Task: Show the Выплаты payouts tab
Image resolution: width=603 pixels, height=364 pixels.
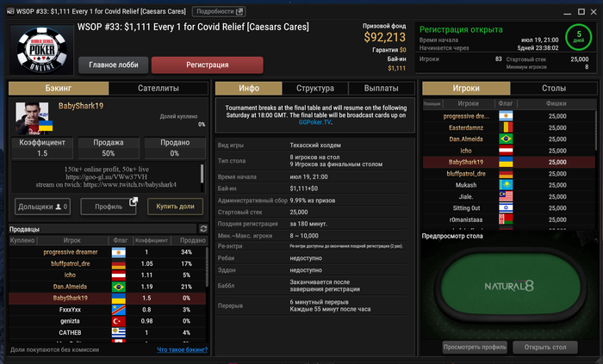Action: tap(381, 89)
